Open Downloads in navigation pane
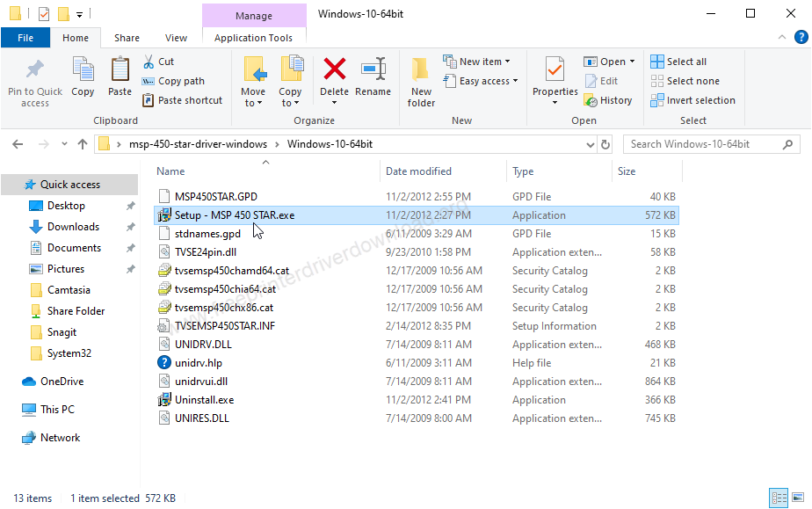 click(73, 227)
